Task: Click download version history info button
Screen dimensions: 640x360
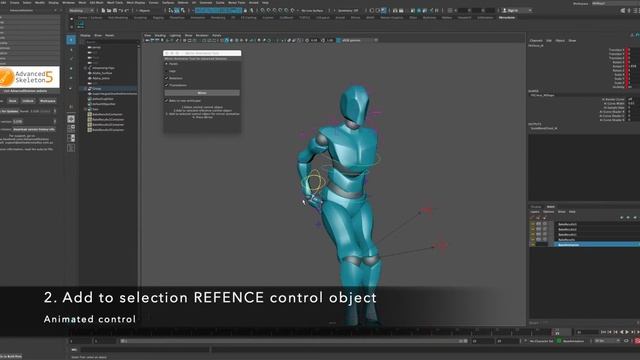Action: point(34,129)
